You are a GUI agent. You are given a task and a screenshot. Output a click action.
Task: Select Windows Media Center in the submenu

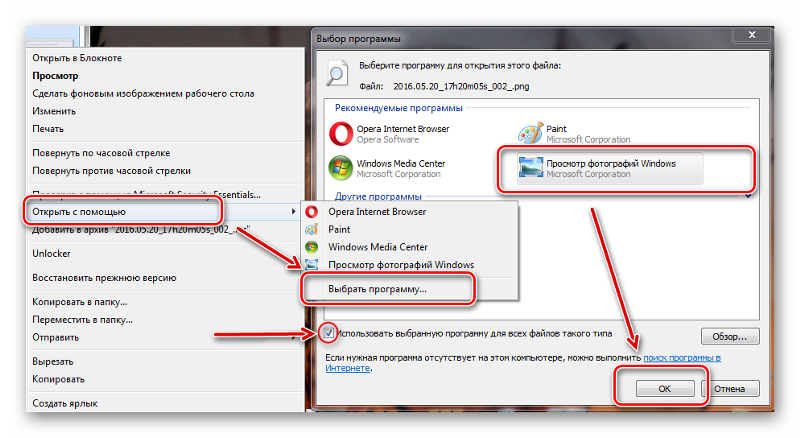pyautogui.click(x=378, y=247)
